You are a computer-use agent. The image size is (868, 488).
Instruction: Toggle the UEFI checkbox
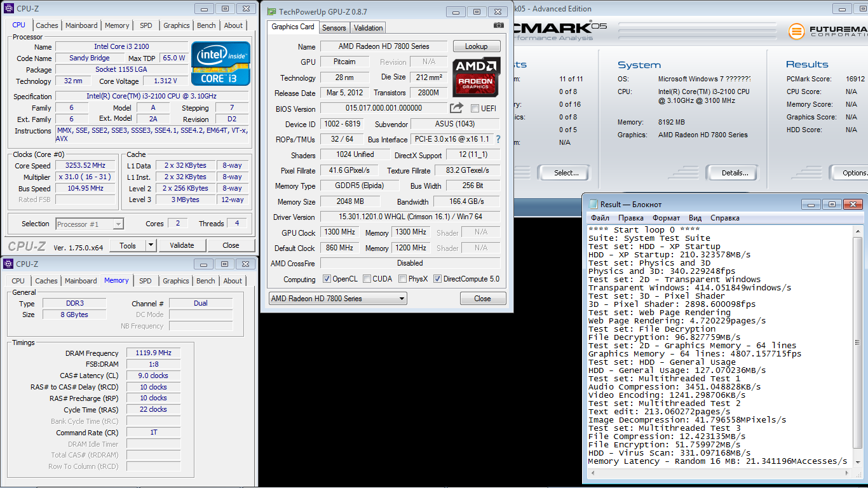475,109
